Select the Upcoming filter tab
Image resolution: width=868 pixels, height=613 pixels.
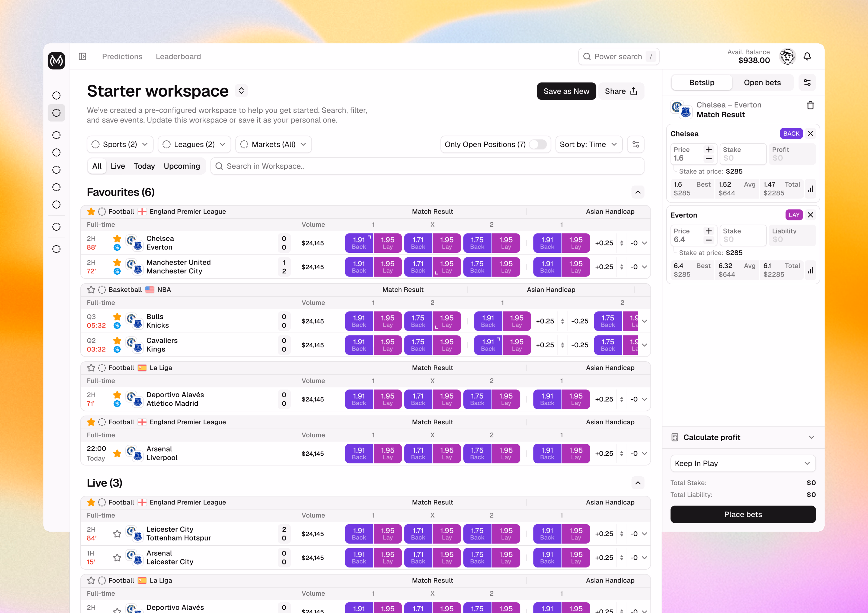click(182, 166)
